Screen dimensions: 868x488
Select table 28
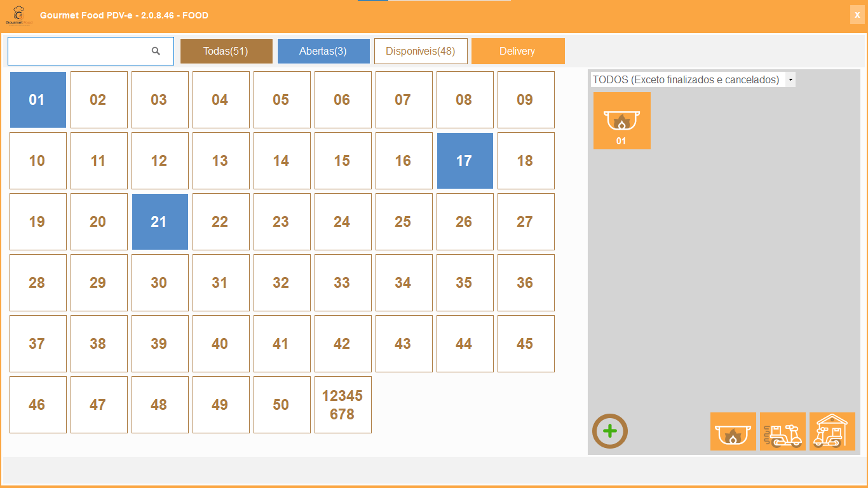click(x=38, y=283)
